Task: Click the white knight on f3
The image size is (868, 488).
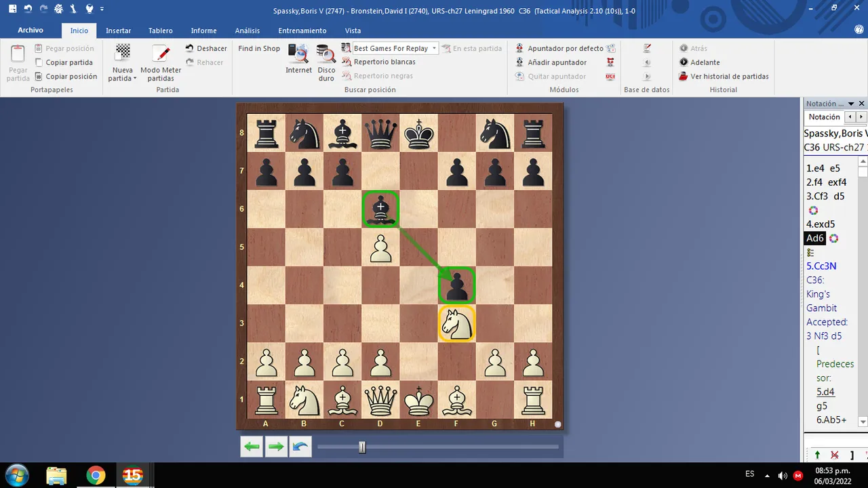Action: point(457,324)
